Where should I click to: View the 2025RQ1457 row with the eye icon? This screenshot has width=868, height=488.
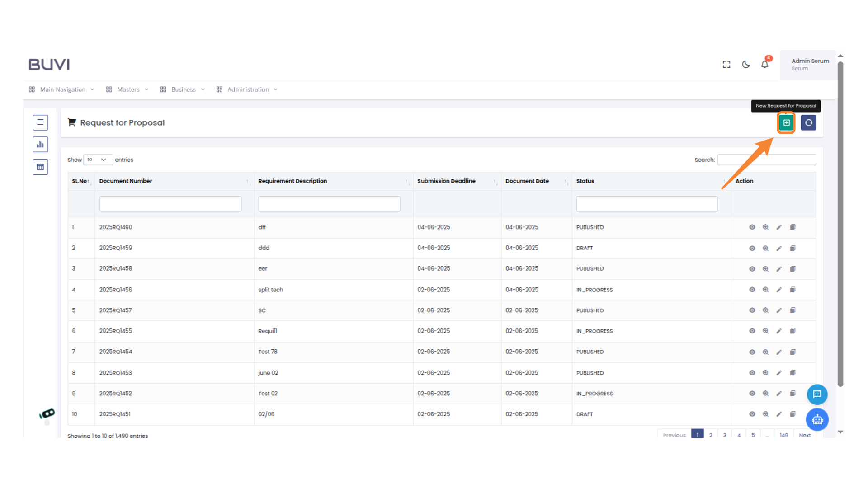pyautogui.click(x=752, y=310)
